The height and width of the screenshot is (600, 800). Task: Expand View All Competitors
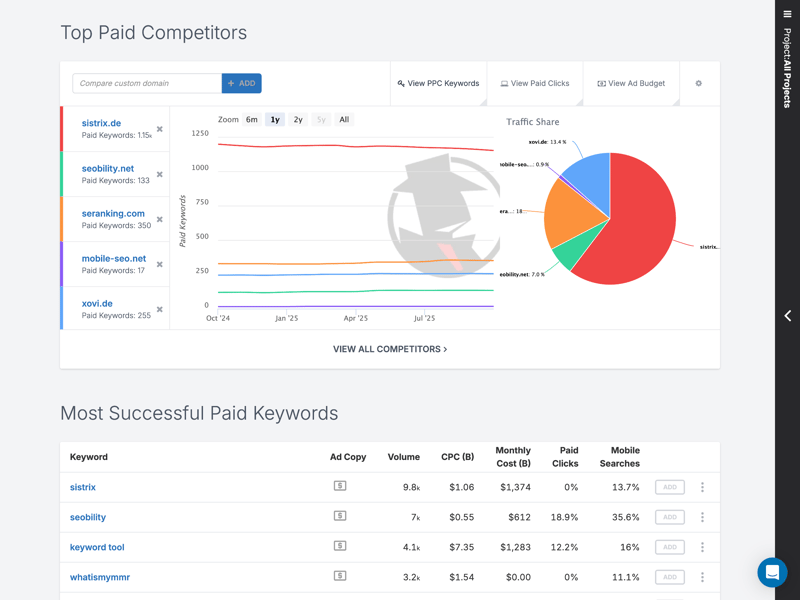click(x=390, y=349)
